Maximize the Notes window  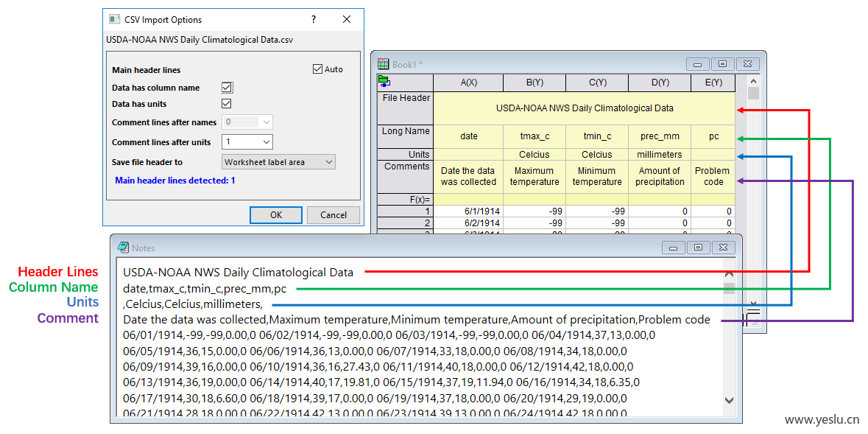tap(699, 247)
